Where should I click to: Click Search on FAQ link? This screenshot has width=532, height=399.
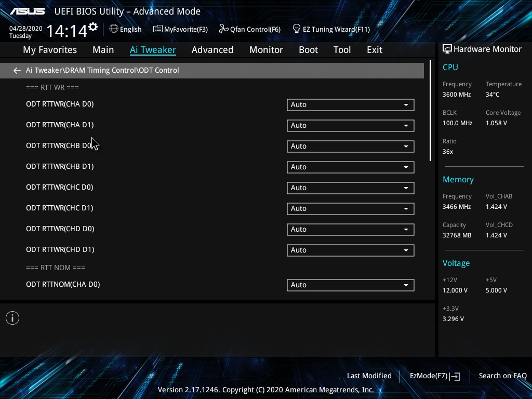click(x=502, y=376)
